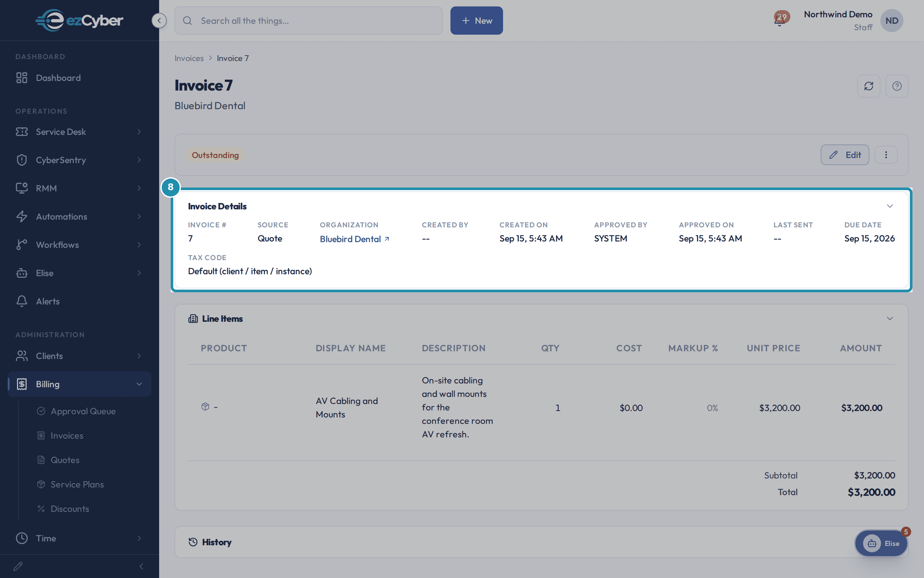
Task: Expand the Clients submenu chevron
Action: click(139, 356)
